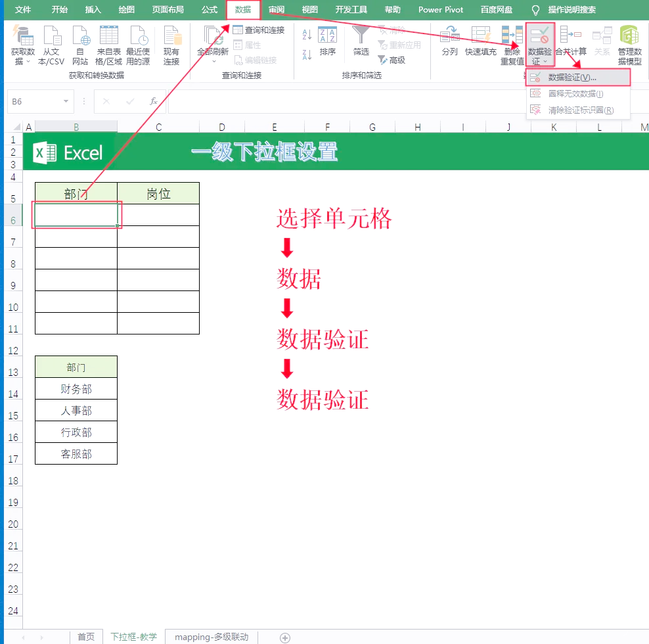Switch to the 帮助 (Help) tab
This screenshot has width=649, height=644.
point(392,9)
